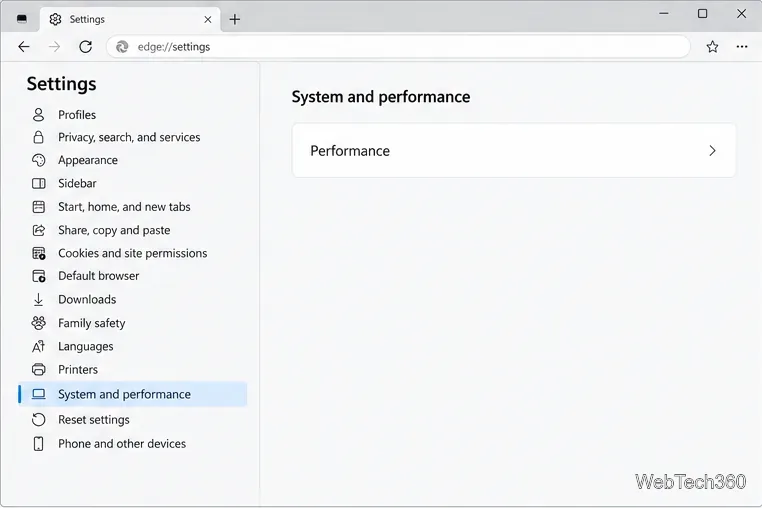The image size is (762, 508).
Task: Open Appearance settings
Action: (x=88, y=160)
